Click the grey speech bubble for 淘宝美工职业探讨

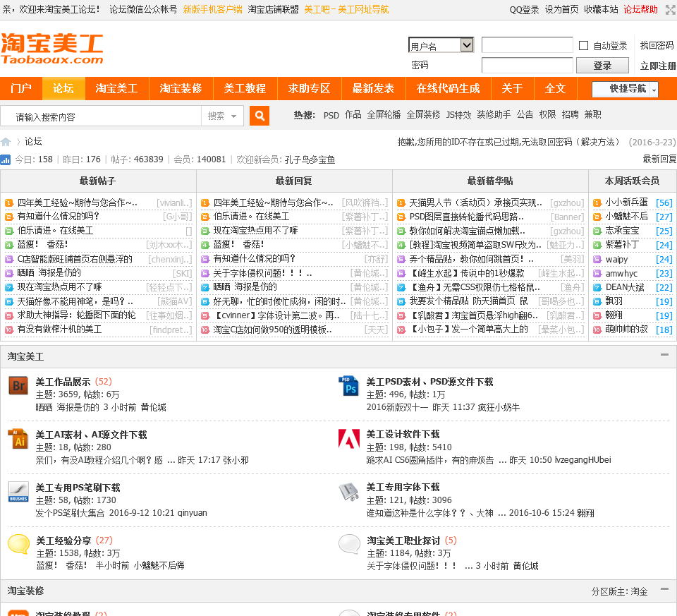349,544
